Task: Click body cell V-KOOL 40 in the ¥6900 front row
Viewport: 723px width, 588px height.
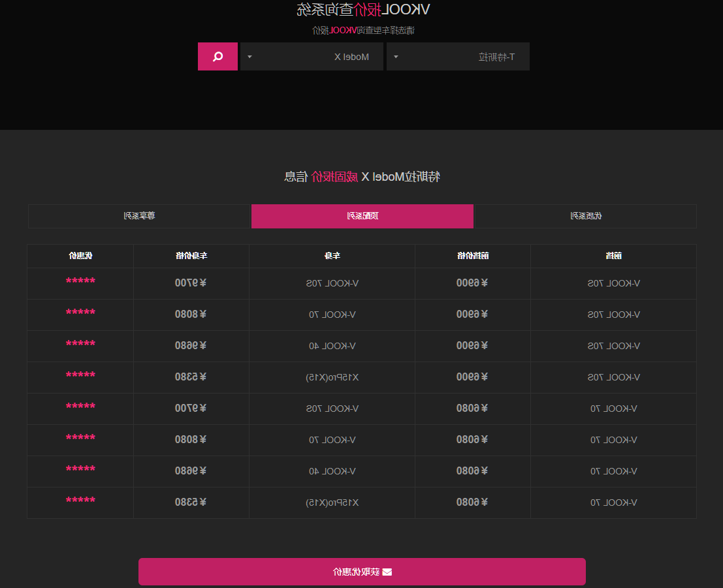Action: tap(332, 346)
